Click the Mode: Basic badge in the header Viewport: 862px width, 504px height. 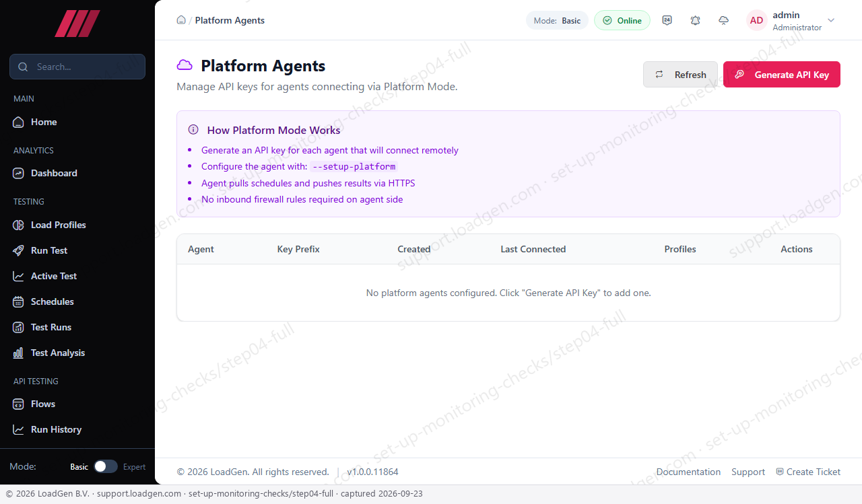557,20
